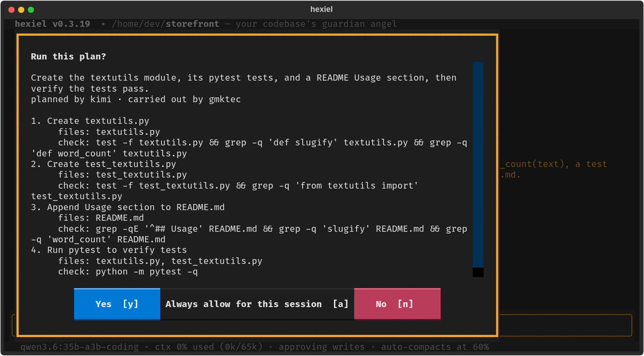Click 'auto-compacts at 60%' status entry
The image size is (644, 356).
tap(435, 347)
